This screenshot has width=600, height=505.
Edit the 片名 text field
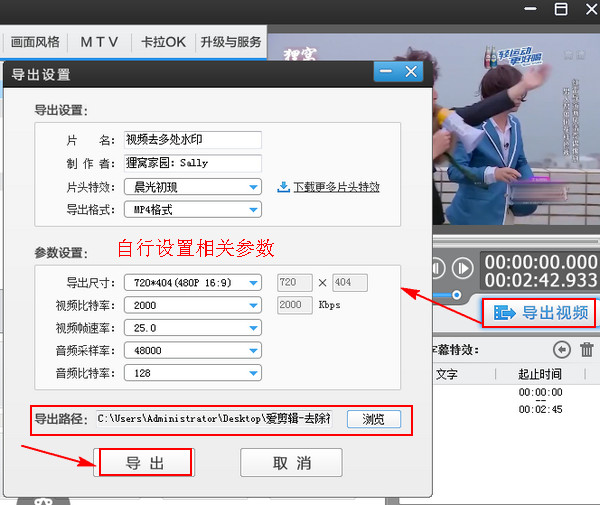tap(192, 140)
